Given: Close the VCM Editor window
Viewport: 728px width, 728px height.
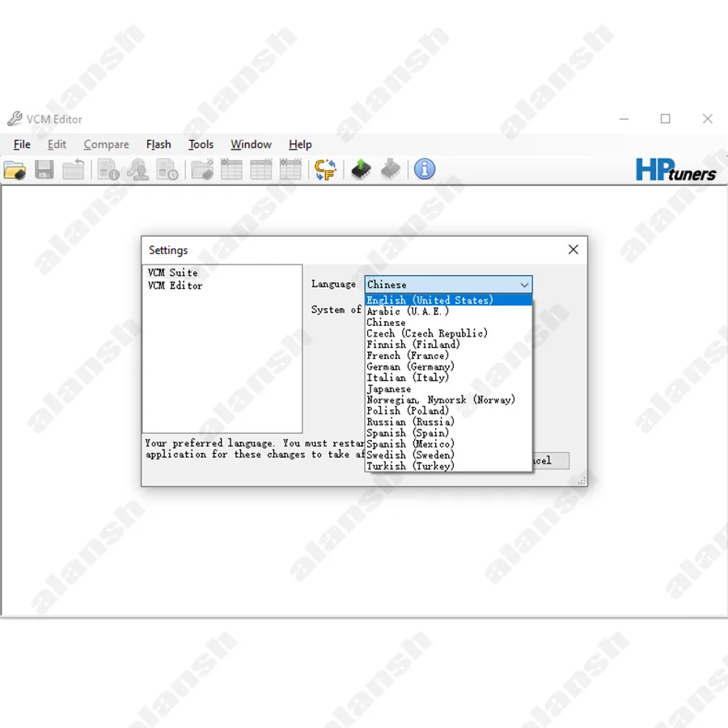Looking at the screenshot, I should click(708, 119).
